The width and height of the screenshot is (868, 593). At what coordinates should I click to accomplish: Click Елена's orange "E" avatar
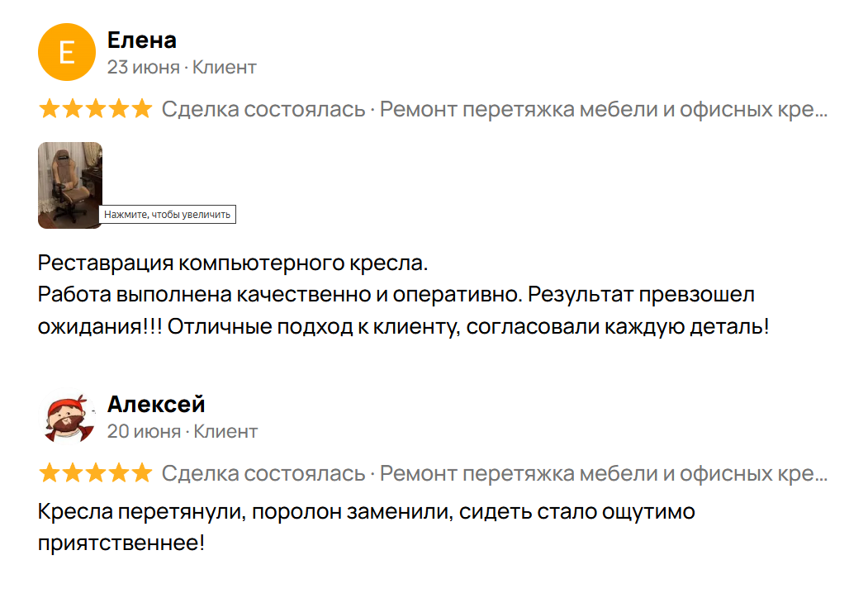pyautogui.click(x=68, y=51)
